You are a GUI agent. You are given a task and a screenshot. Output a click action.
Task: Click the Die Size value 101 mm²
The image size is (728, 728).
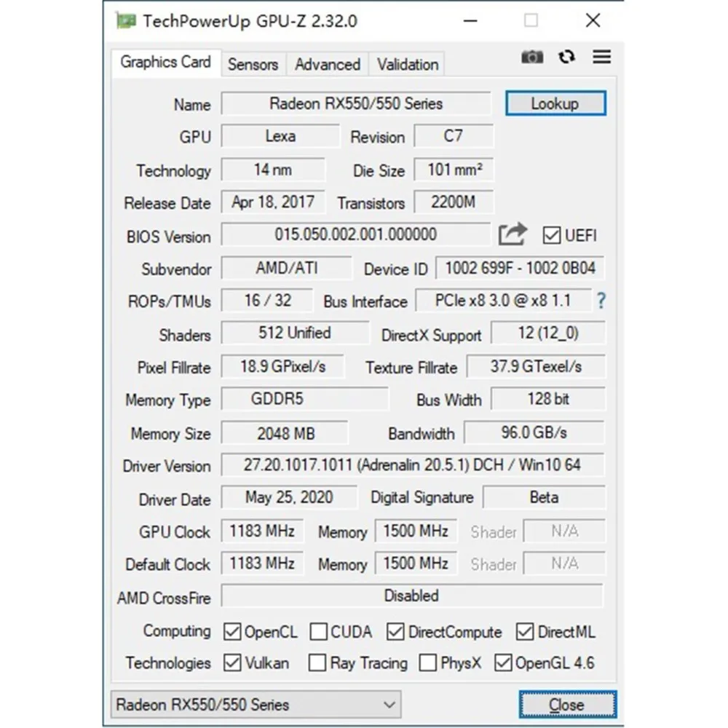(x=454, y=170)
